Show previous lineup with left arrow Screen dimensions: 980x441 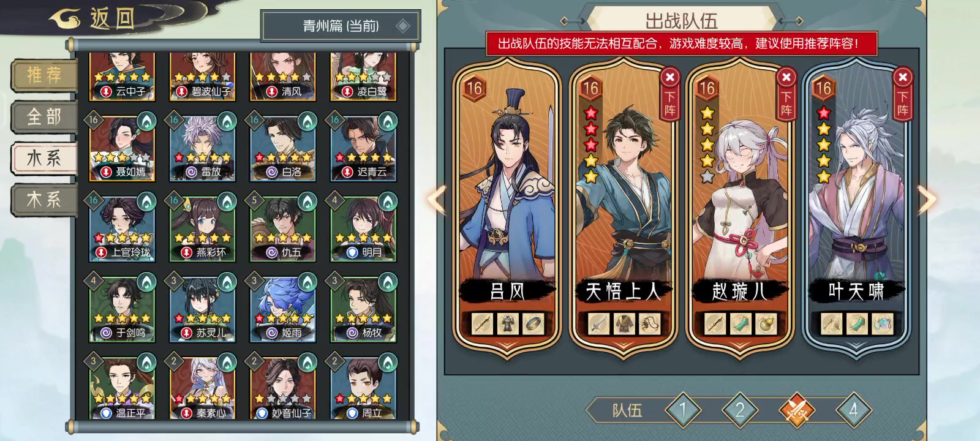click(437, 199)
